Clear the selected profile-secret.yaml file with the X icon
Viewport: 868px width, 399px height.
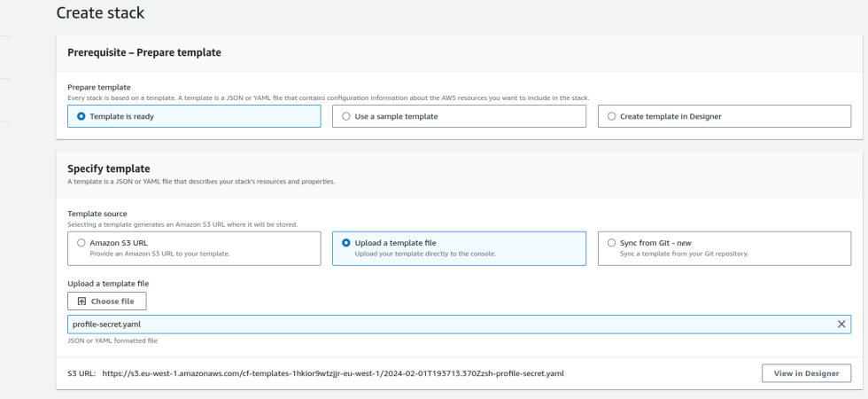click(841, 325)
